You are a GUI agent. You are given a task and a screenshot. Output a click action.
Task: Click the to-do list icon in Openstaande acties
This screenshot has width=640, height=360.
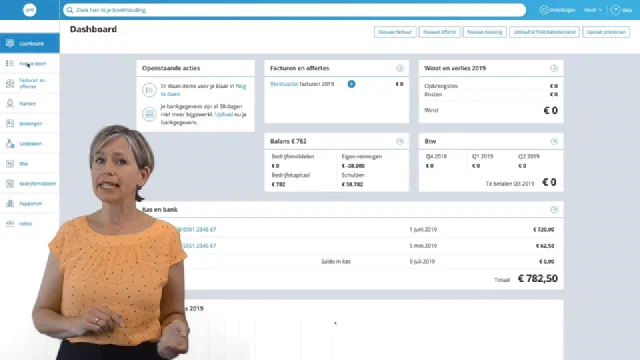point(149,90)
